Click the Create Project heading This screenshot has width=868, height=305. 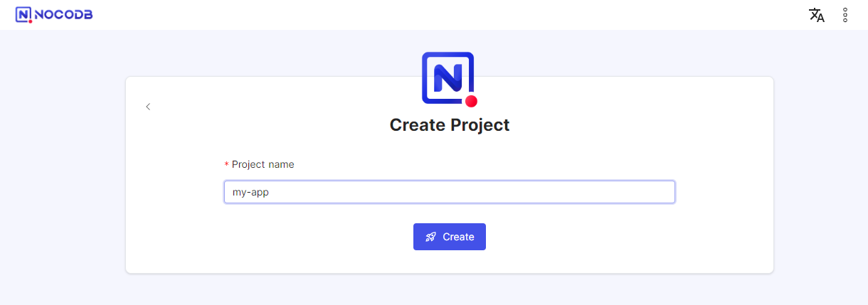(450, 125)
